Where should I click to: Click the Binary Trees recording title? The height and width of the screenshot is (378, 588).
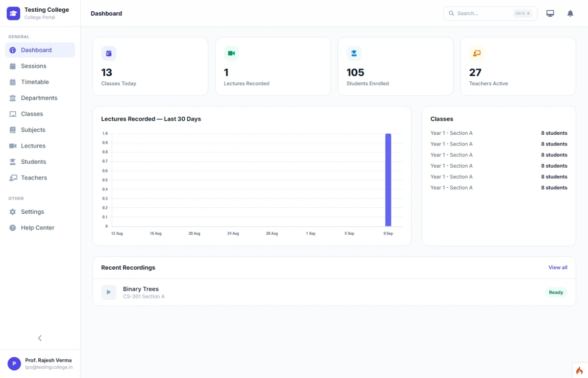141,289
